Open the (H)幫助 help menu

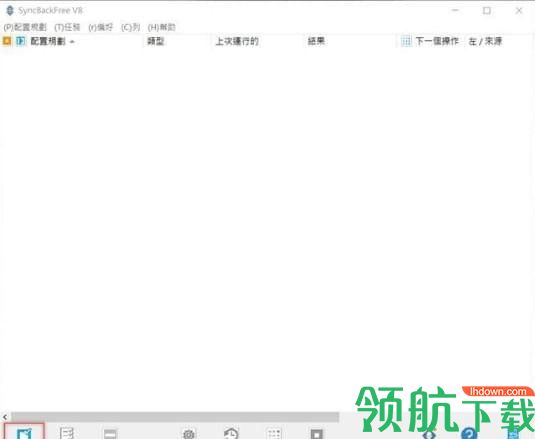(x=161, y=27)
